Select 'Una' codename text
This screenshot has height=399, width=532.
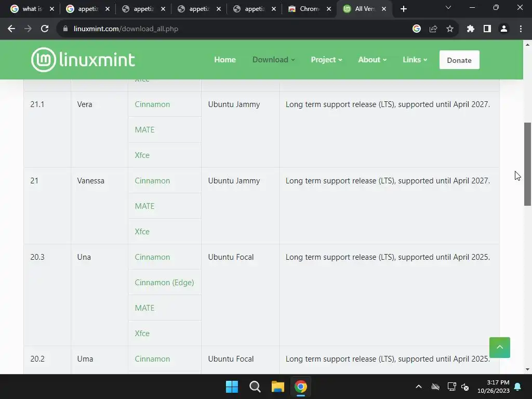84,257
